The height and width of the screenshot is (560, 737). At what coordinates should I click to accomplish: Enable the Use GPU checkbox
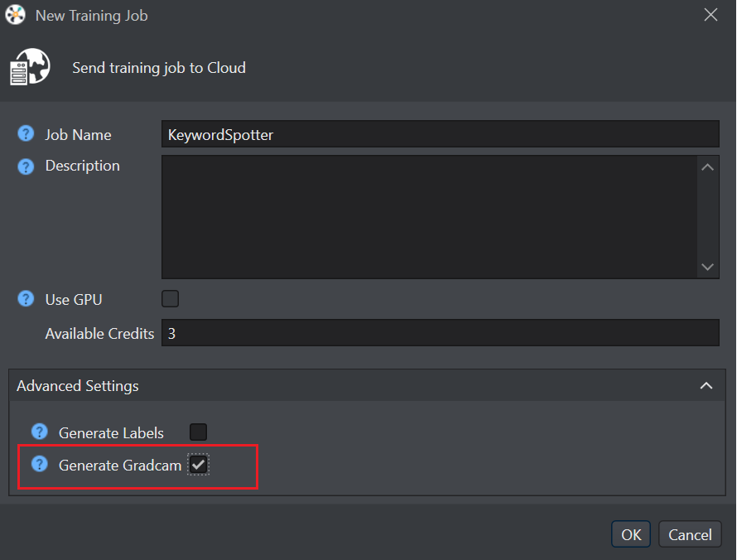[170, 298]
